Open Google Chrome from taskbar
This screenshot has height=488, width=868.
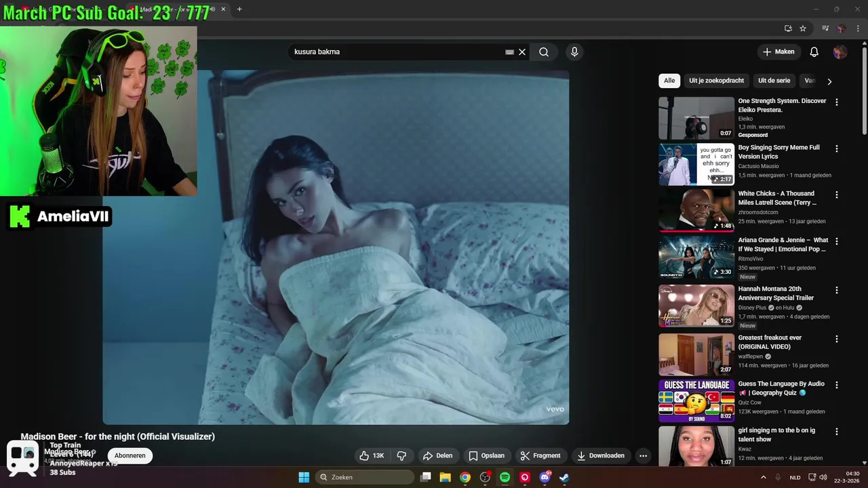[x=465, y=477]
